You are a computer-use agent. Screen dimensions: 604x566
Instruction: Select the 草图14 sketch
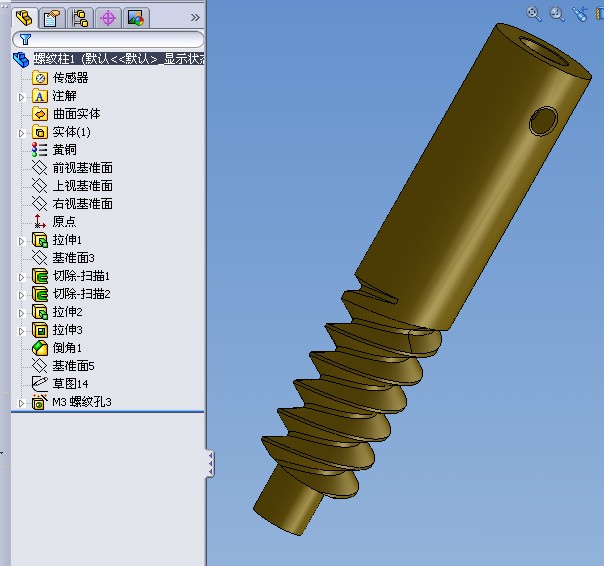pyautogui.click(x=70, y=384)
